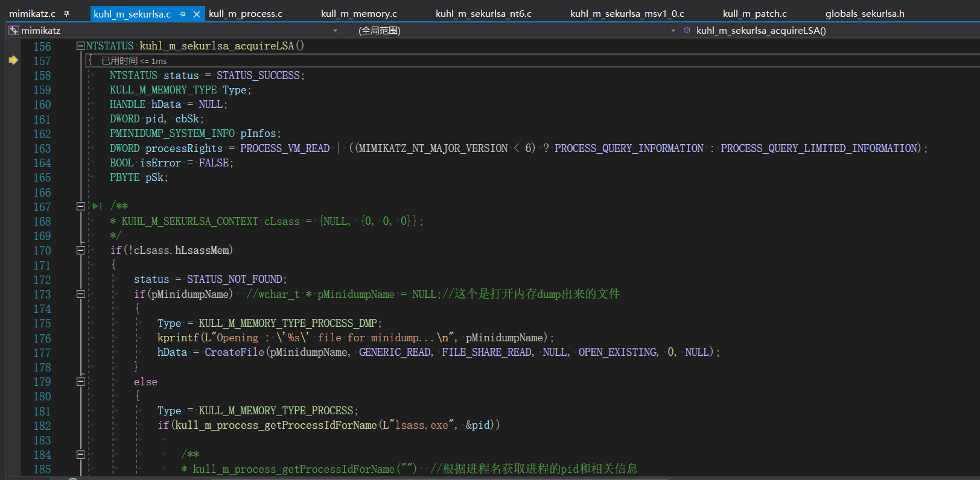Click STATUS_NOT_FOUND on line 172
This screenshot has width=980, height=480.
(x=235, y=279)
